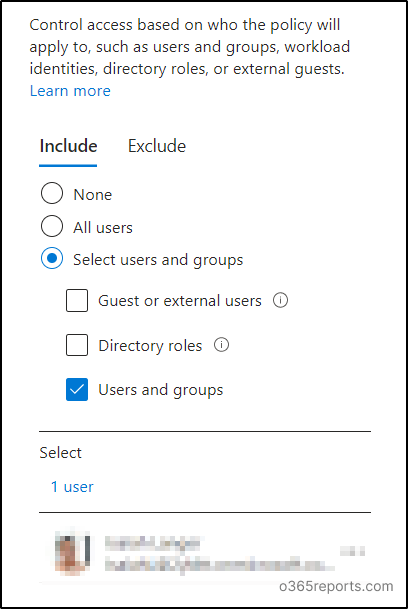
Task: Check the Directory roles box
Action: (77, 345)
